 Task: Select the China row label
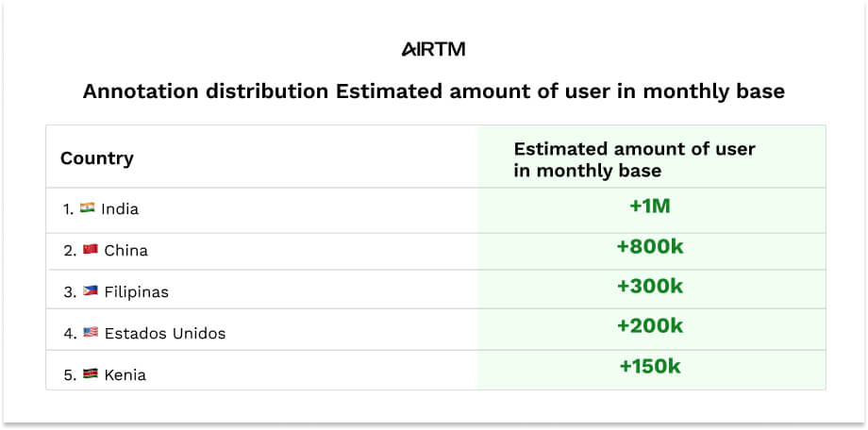126,251
